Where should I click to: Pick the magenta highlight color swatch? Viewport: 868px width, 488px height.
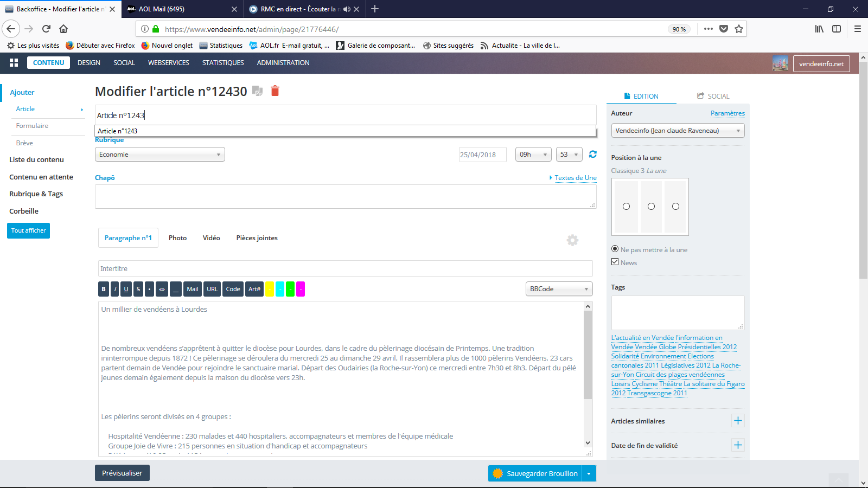(x=300, y=290)
